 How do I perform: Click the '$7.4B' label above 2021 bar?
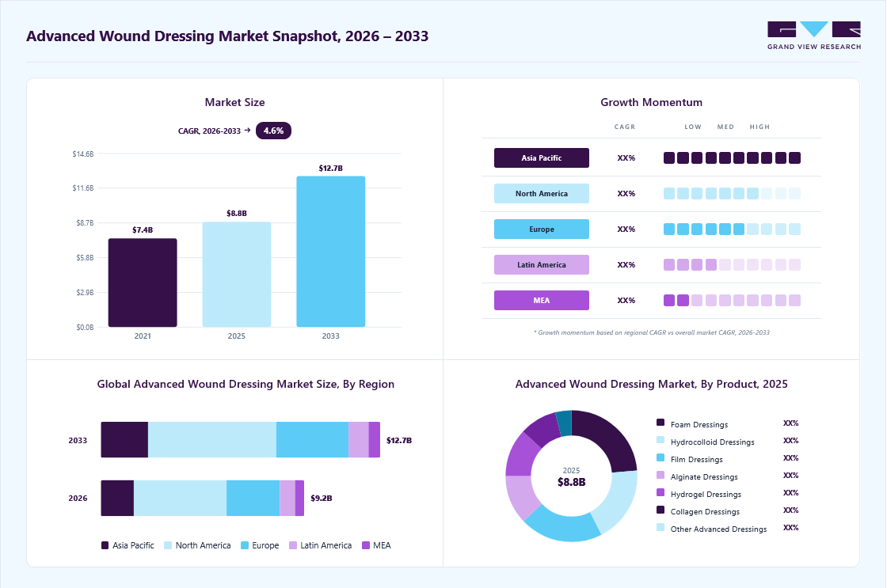tap(143, 230)
